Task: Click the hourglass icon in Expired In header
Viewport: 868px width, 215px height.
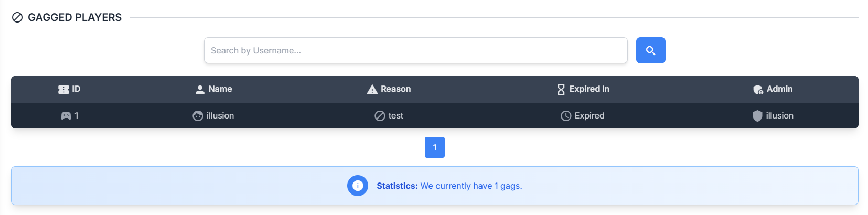Action: click(561, 90)
